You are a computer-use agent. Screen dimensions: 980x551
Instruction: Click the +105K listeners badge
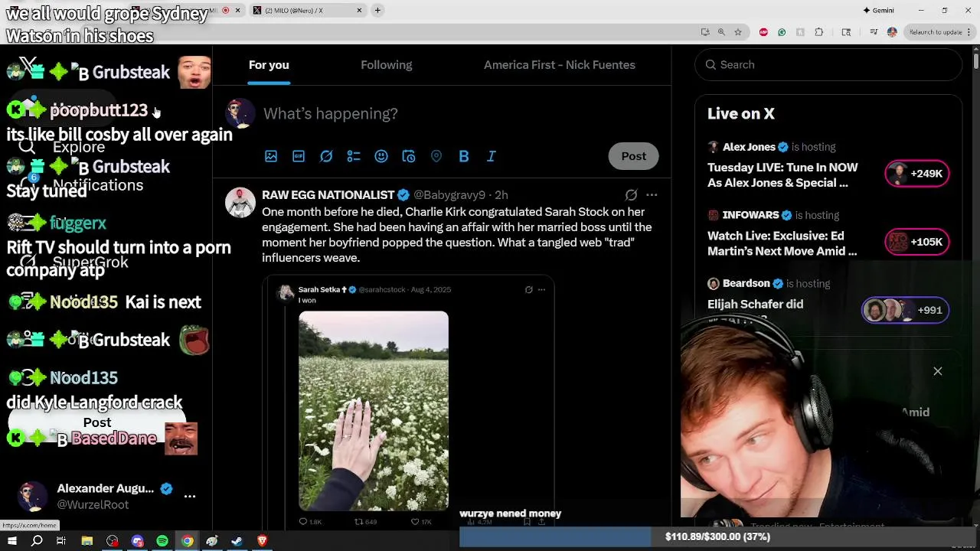point(917,242)
